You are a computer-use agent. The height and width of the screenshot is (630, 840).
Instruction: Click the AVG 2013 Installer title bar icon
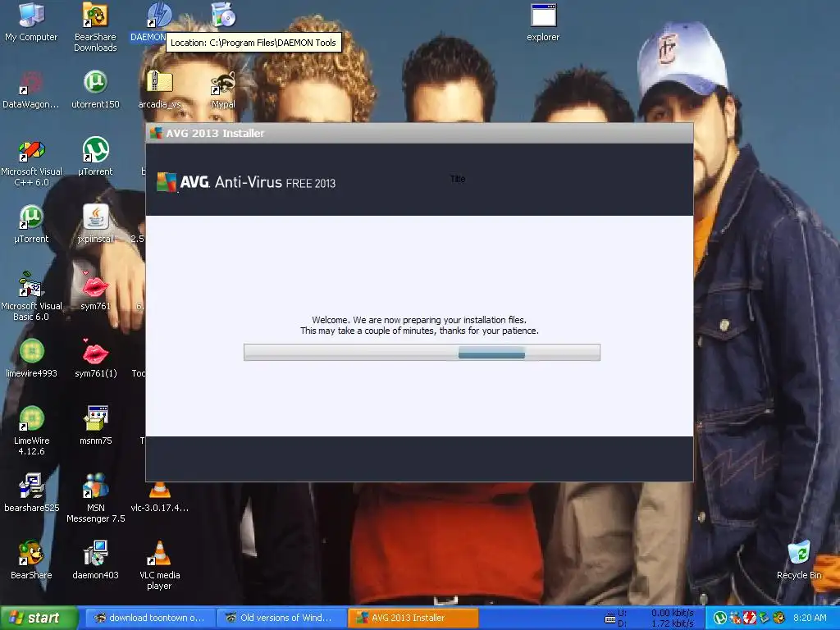tap(156, 133)
